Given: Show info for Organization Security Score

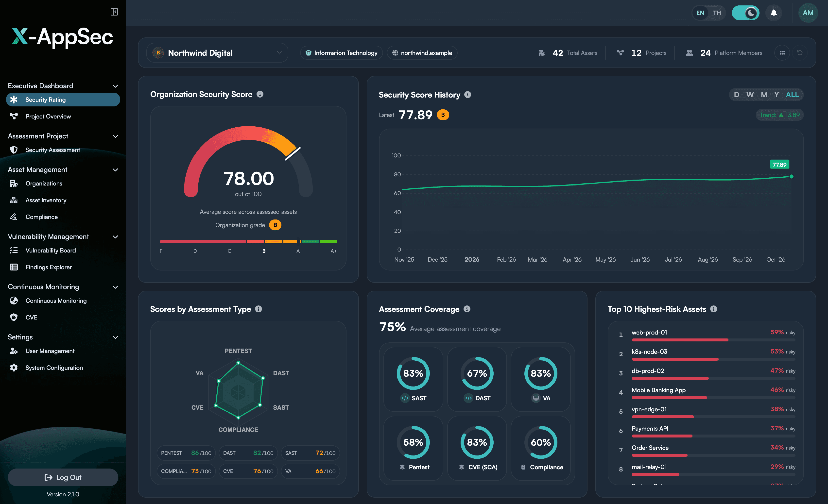Looking at the screenshot, I should click(260, 94).
